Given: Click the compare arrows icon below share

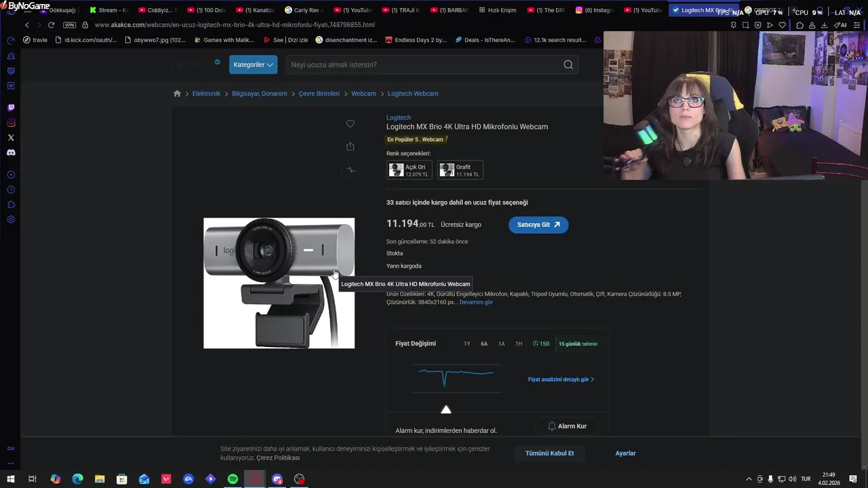Looking at the screenshot, I should (350, 169).
